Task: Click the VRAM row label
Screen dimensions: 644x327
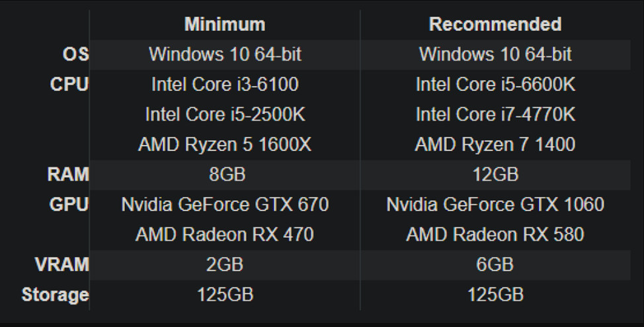Action: [61, 265]
